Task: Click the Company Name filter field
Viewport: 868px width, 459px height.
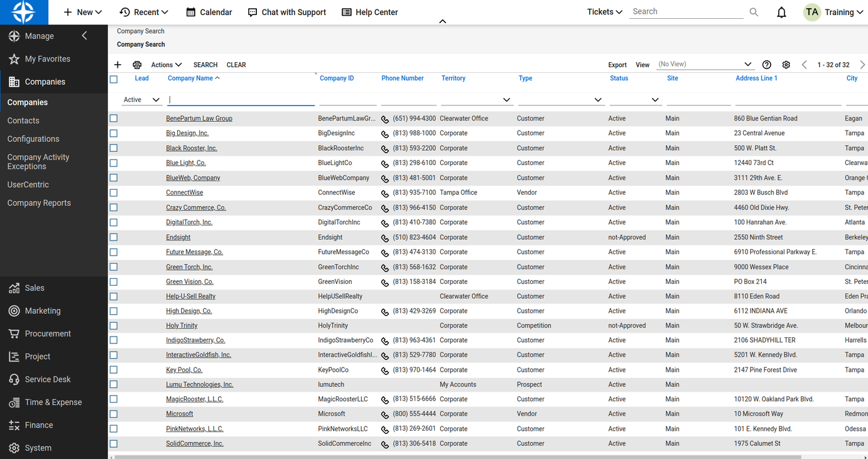Action: pyautogui.click(x=241, y=99)
